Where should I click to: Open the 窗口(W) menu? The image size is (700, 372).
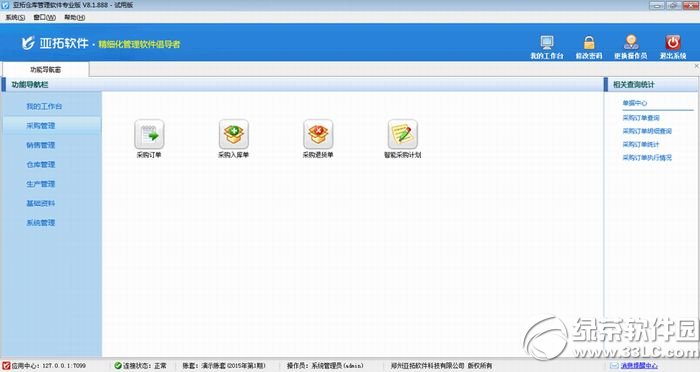(x=45, y=17)
